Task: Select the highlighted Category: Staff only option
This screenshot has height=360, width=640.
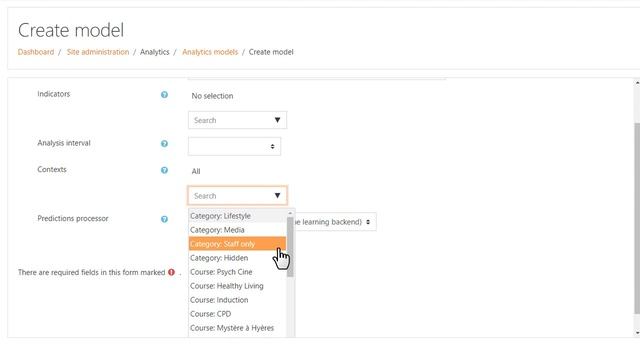Action: [x=238, y=244]
